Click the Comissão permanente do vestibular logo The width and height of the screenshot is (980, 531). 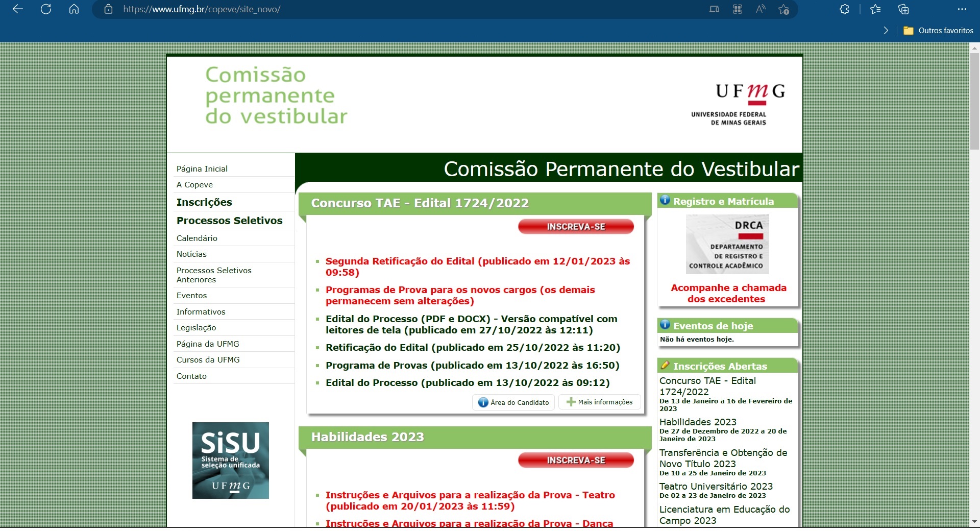tap(276, 95)
